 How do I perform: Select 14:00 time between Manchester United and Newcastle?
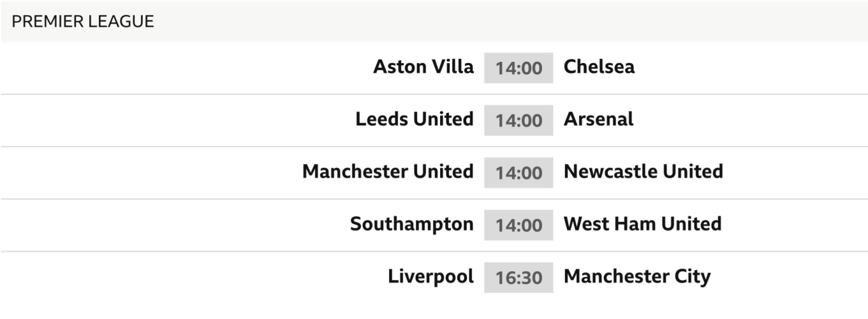pos(519,173)
